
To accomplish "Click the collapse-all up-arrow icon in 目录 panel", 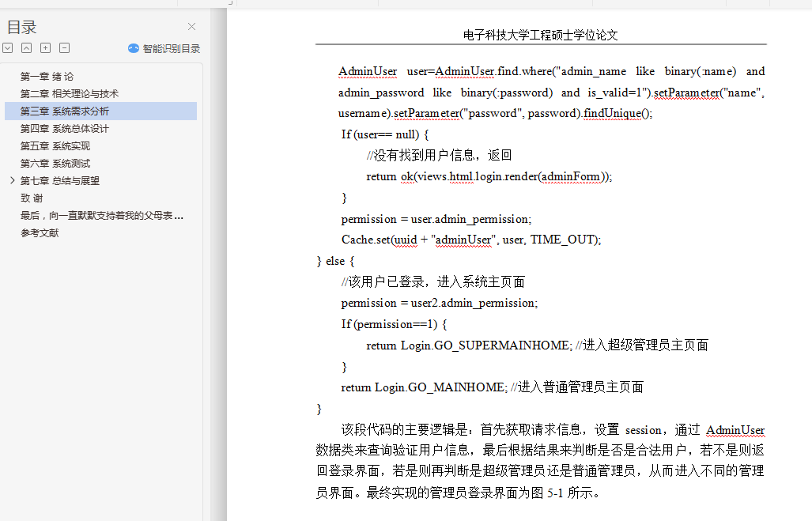I will click(x=26, y=48).
